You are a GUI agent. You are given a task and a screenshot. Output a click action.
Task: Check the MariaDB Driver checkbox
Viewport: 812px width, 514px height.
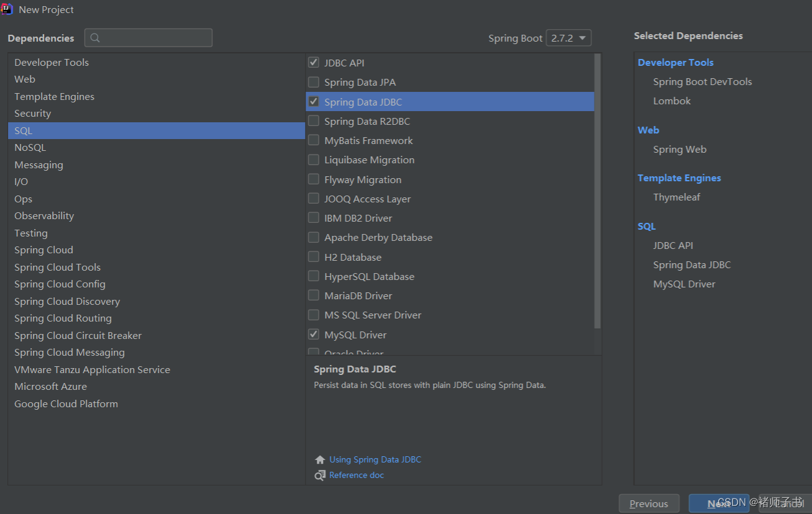click(x=314, y=295)
